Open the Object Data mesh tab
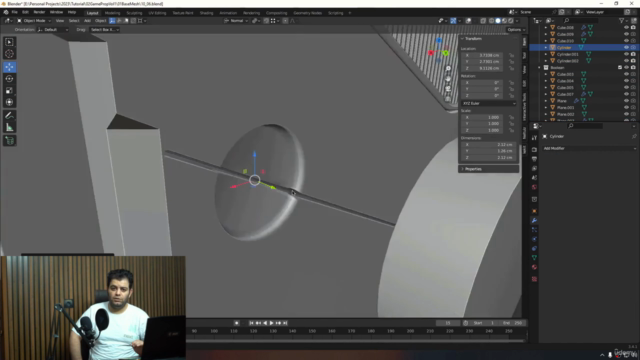 tap(534, 258)
